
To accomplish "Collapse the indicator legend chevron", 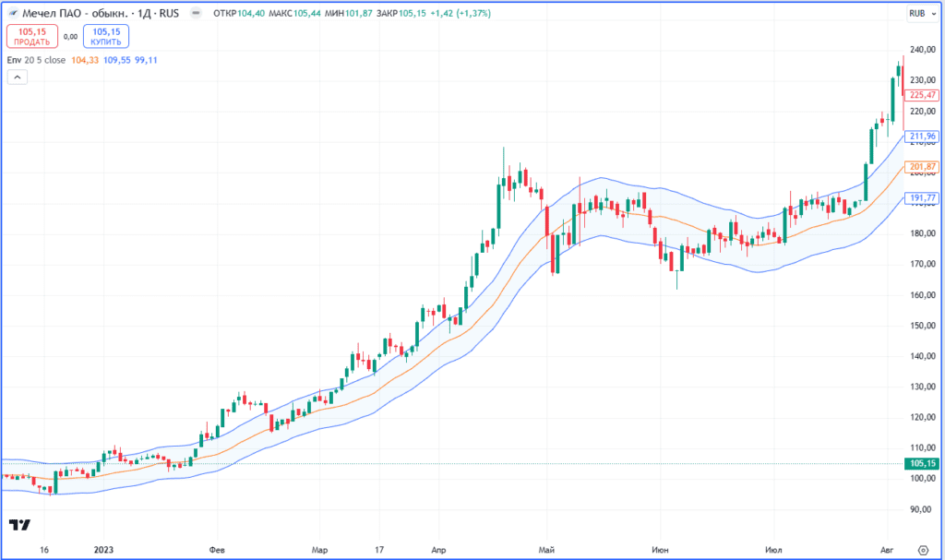I will (x=18, y=77).
